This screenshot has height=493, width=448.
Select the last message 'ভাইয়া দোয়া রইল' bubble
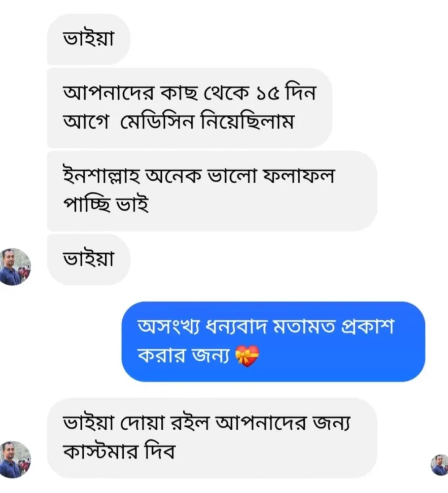[x=211, y=438]
